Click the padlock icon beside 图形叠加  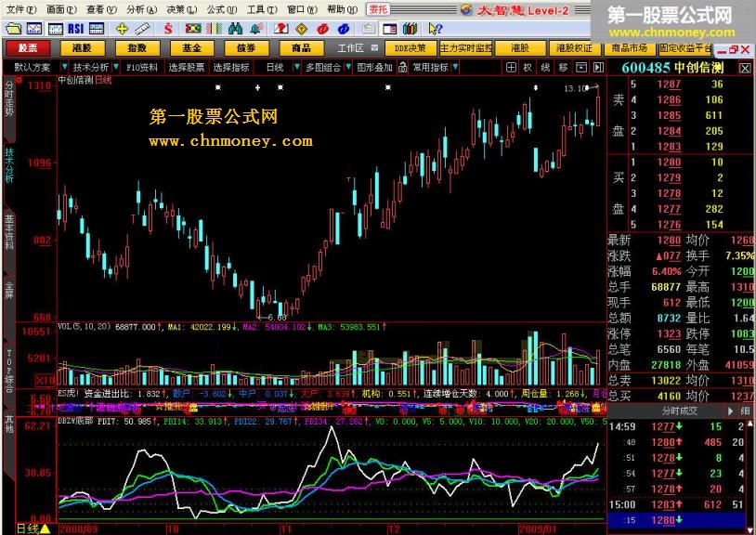[x=403, y=68]
